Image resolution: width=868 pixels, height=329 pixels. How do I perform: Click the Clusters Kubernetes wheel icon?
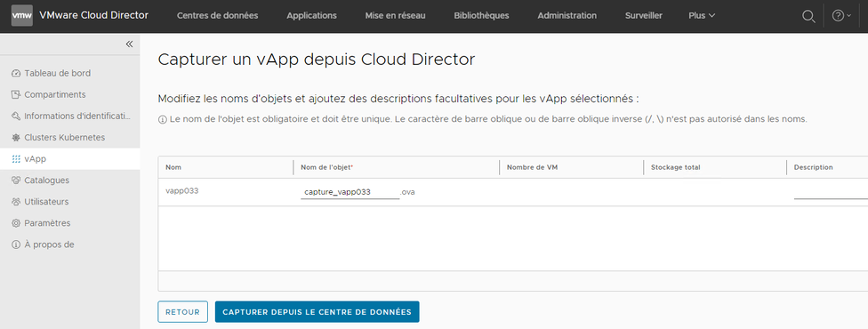point(15,137)
